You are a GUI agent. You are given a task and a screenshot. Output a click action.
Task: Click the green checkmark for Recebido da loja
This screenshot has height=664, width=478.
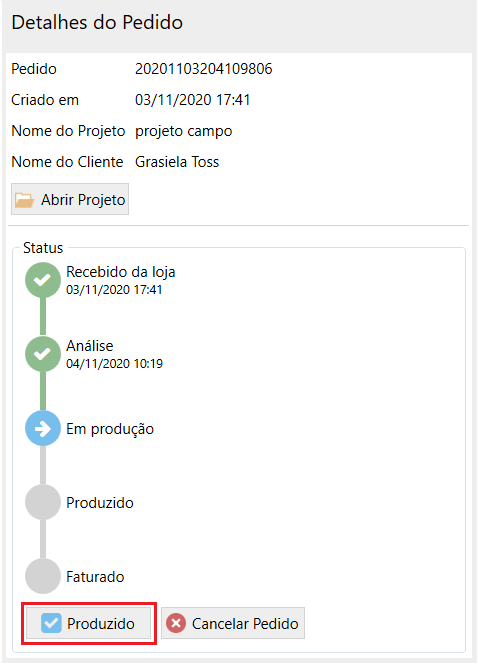point(43,280)
